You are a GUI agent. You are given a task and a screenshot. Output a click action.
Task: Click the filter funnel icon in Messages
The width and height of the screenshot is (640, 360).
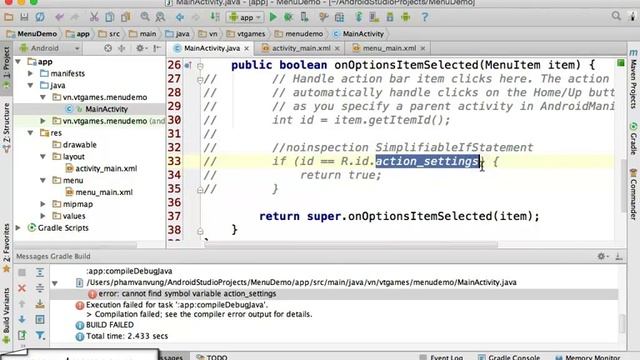pyautogui.click(x=40, y=336)
